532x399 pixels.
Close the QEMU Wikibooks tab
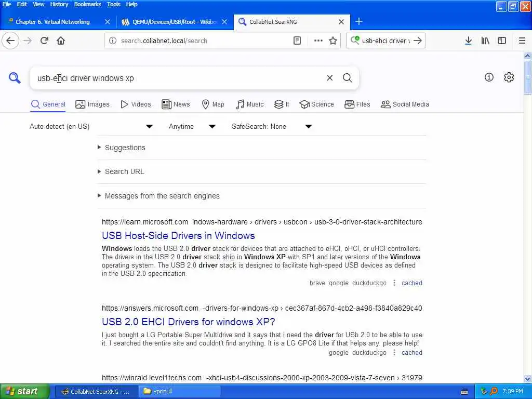(x=224, y=22)
